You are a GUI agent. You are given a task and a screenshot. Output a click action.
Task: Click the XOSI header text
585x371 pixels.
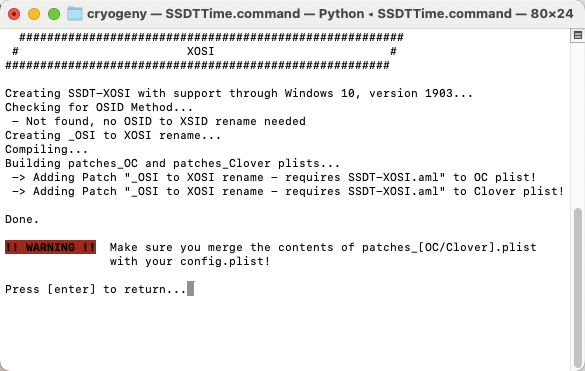201,51
